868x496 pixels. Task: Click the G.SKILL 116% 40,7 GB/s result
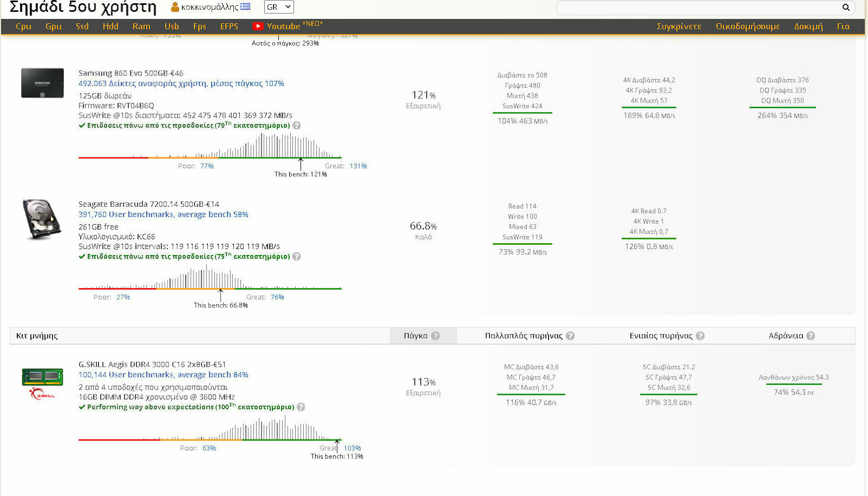(531, 403)
